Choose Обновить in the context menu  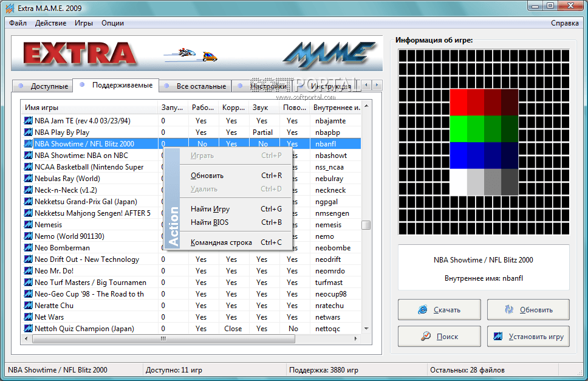236,176
